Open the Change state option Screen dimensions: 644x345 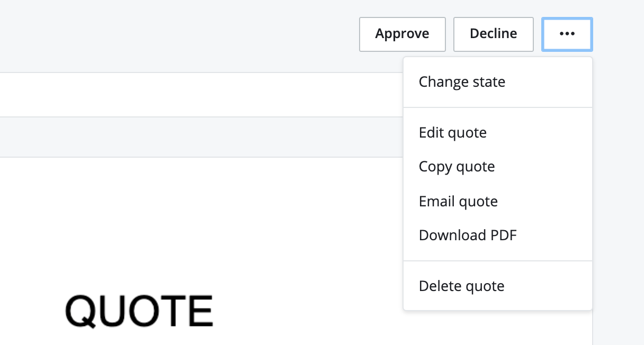coord(462,82)
